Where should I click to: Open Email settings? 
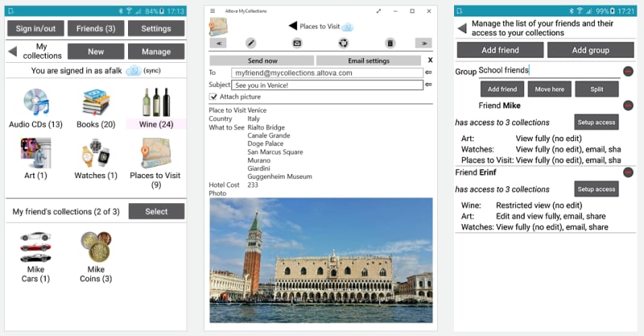368,60
